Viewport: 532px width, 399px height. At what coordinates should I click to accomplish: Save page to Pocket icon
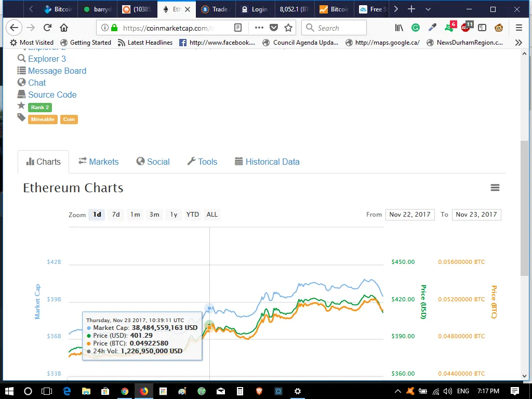(x=274, y=28)
